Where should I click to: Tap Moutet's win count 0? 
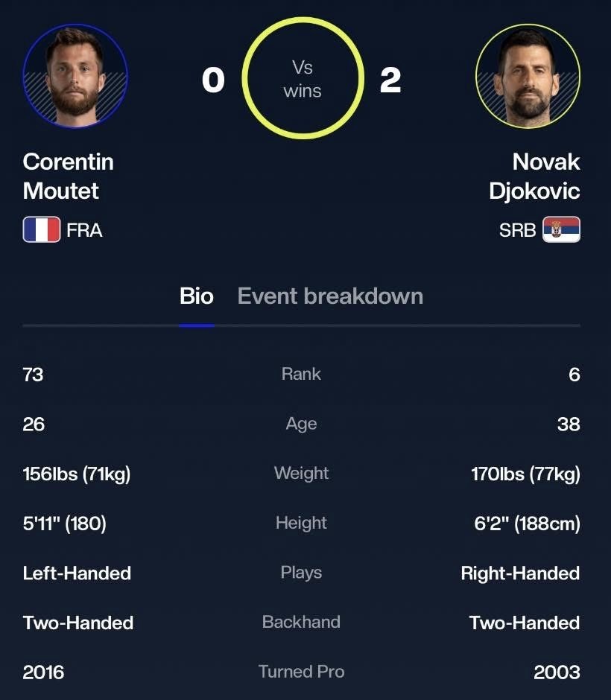(x=213, y=80)
